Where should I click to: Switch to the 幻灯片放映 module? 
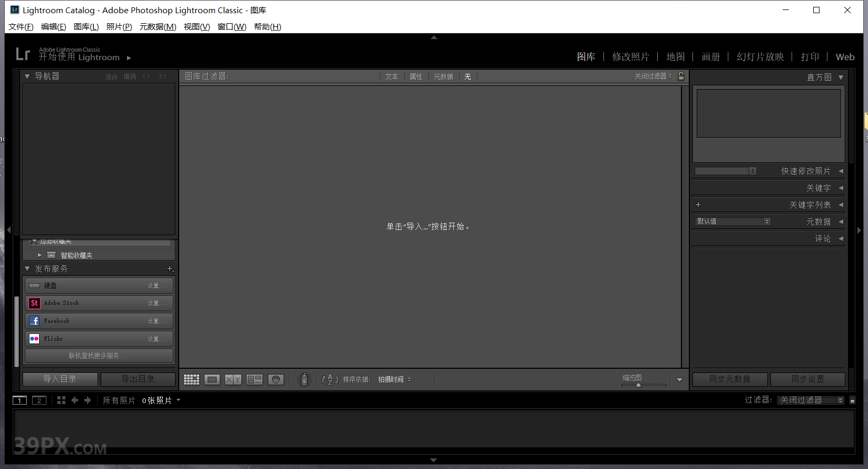click(x=760, y=56)
